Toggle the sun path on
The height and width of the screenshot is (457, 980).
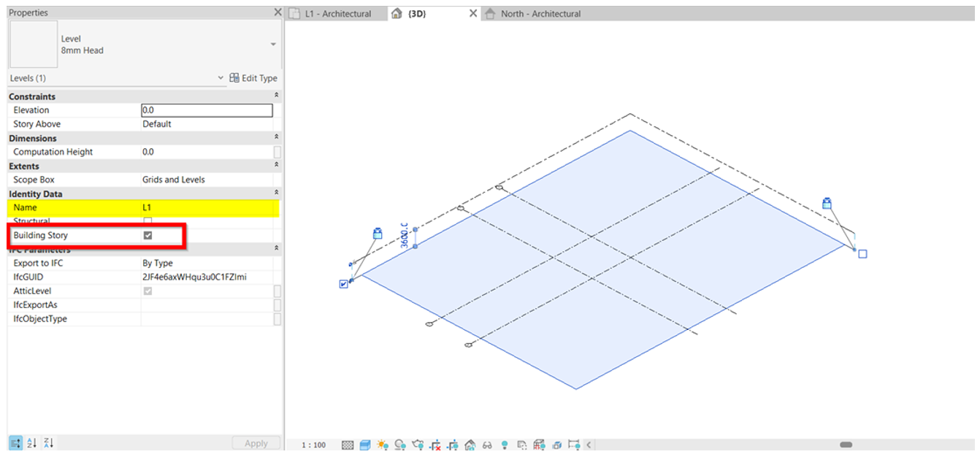382,444
